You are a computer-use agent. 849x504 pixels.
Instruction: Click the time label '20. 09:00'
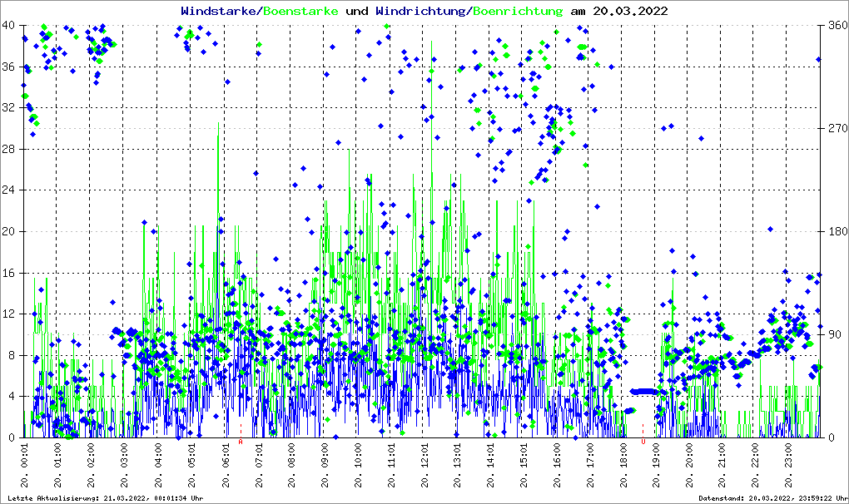coord(325,465)
